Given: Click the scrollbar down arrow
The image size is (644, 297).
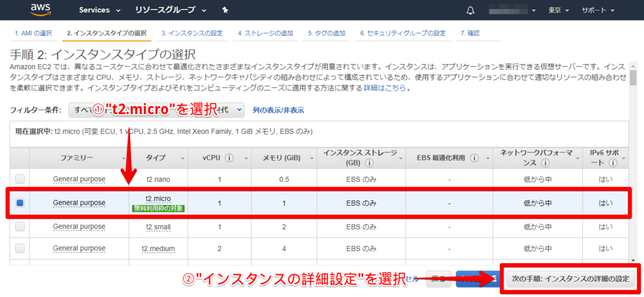Looking at the screenshot, I should [633, 261].
